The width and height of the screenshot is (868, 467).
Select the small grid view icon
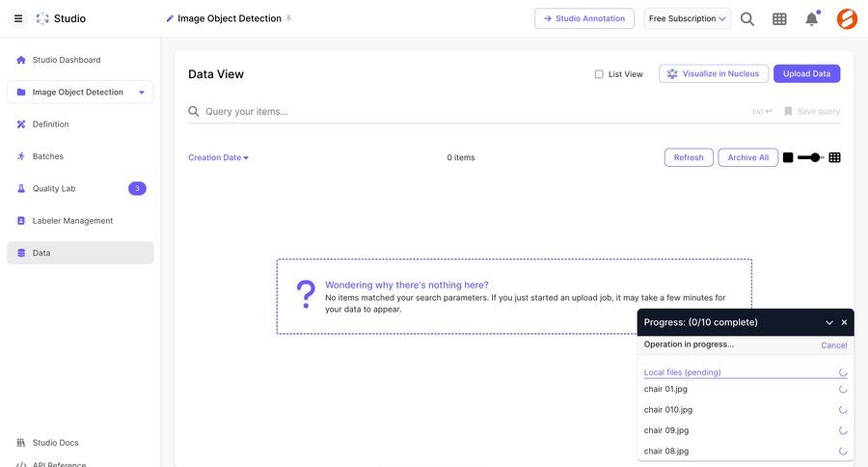[834, 157]
